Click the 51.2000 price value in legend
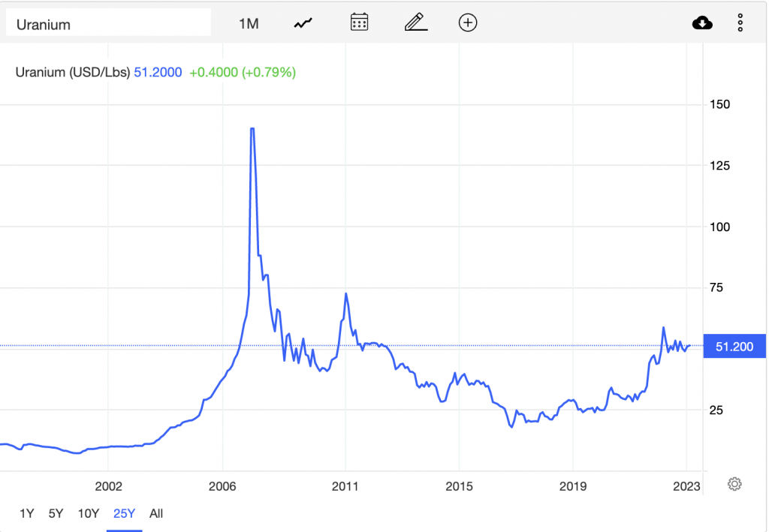 pyautogui.click(x=158, y=72)
